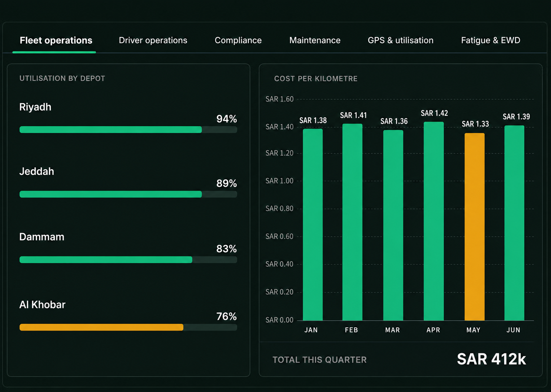This screenshot has width=551, height=392.
Task: Click the Riyadh depot name
Action: coord(35,107)
